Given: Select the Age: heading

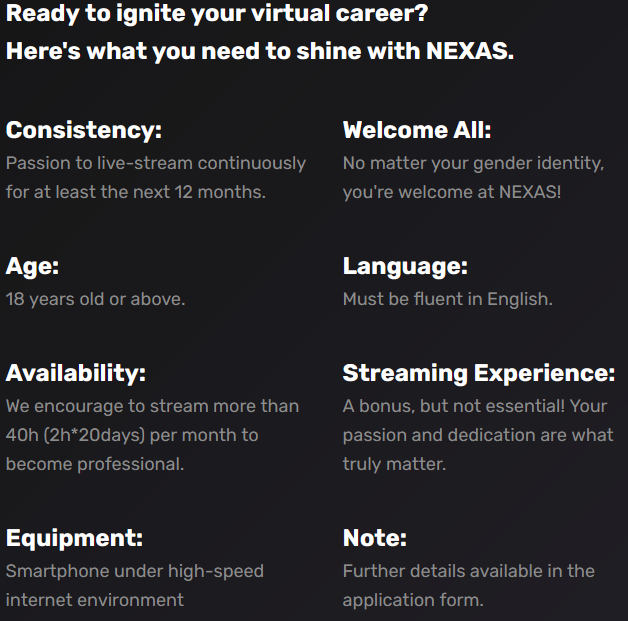Looking at the screenshot, I should coord(32,267).
